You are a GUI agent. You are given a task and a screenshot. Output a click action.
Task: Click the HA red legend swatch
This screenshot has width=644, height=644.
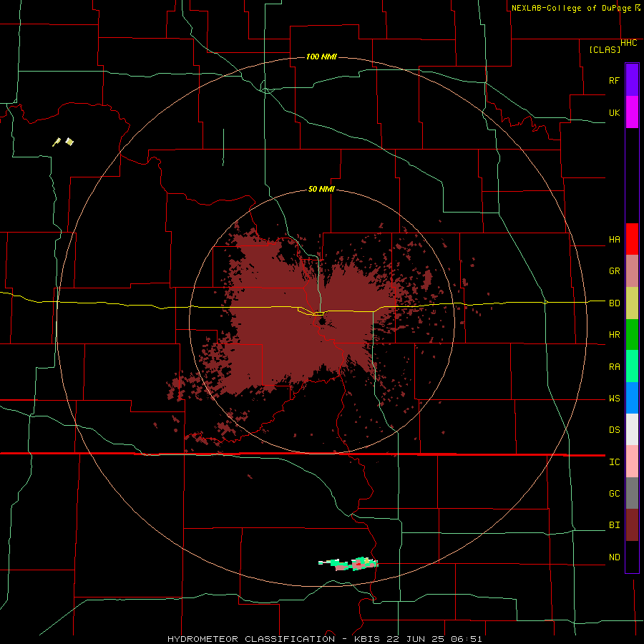(632, 239)
